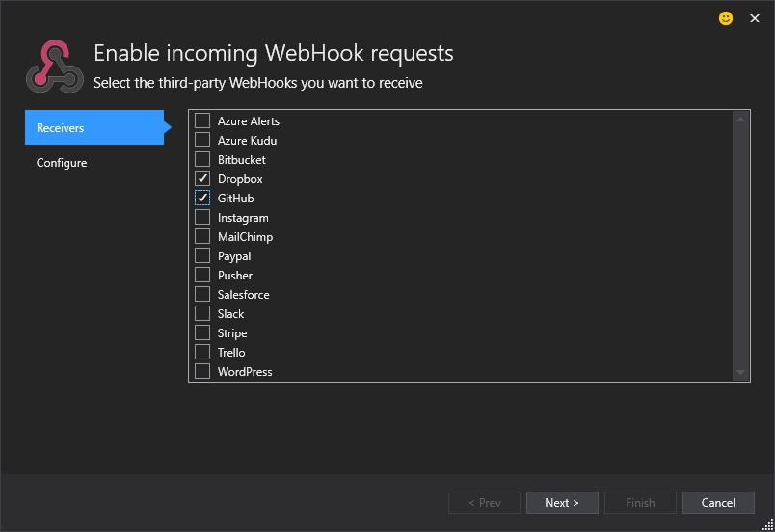Viewport: 775px width, 532px height.
Task: Tick the Slack receiver checkbox
Action: [x=202, y=314]
